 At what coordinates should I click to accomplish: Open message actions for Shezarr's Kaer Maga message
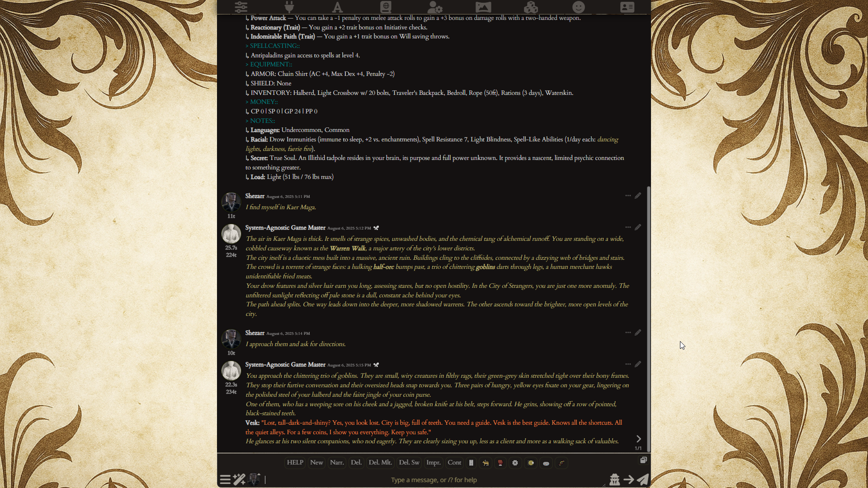coord(628,196)
